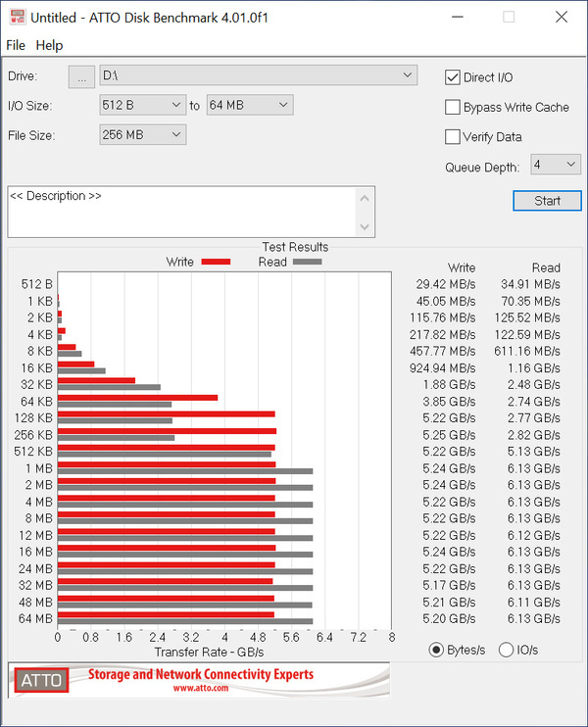The width and height of the screenshot is (588, 727).
Task: Minimize the ATTO Disk Benchmark window
Action: [x=458, y=18]
